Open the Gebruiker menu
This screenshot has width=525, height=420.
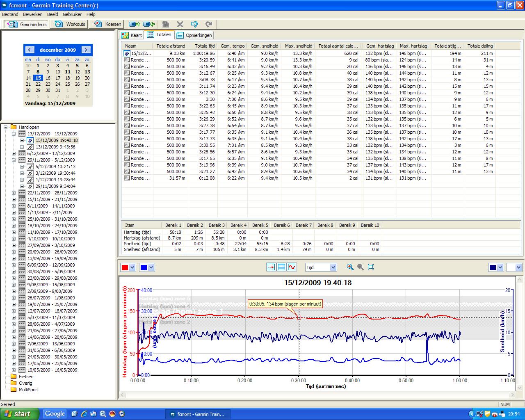pos(72,14)
